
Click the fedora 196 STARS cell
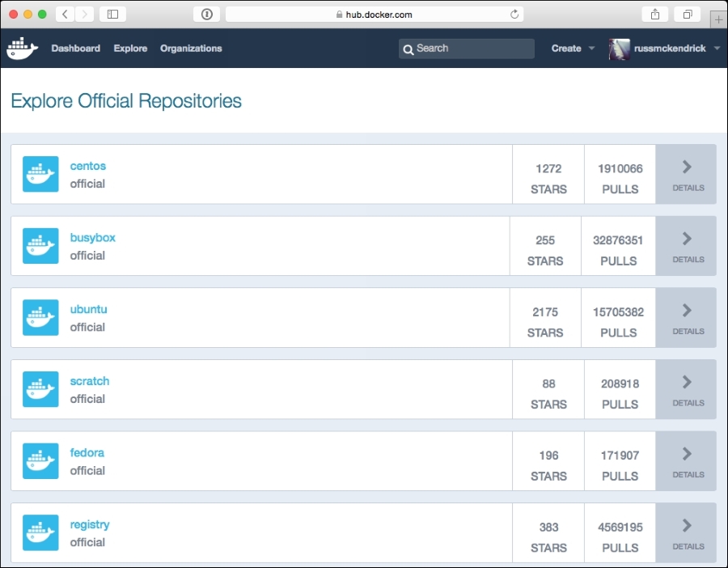click(548, 461)
